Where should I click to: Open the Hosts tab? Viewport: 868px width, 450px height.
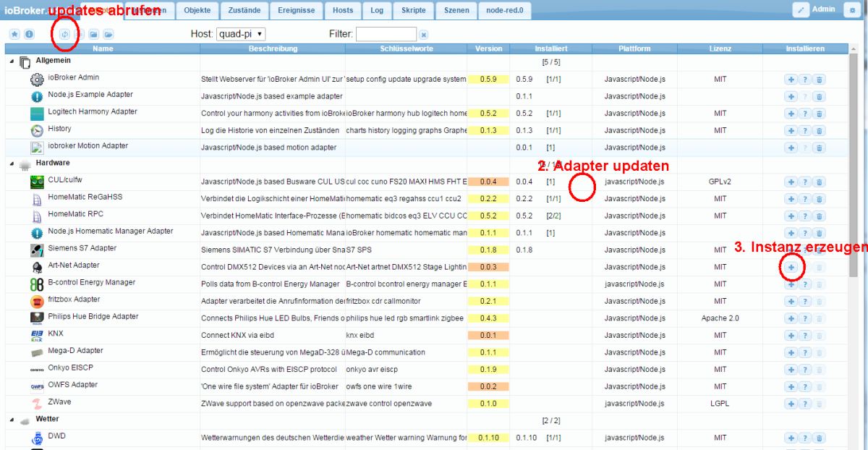click(343, 10)
